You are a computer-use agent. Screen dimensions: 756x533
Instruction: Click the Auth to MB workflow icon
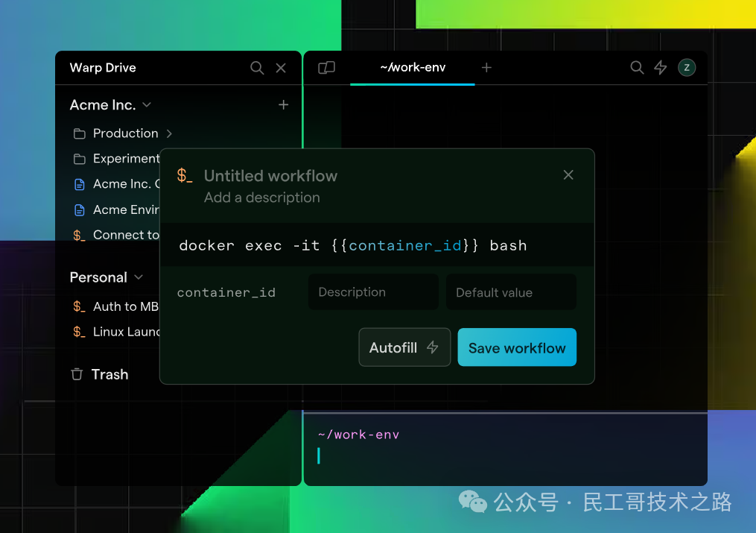click(79, 306)
